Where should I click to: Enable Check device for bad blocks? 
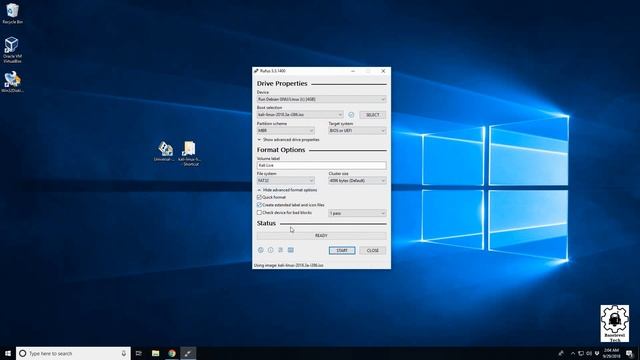(259, 213)
